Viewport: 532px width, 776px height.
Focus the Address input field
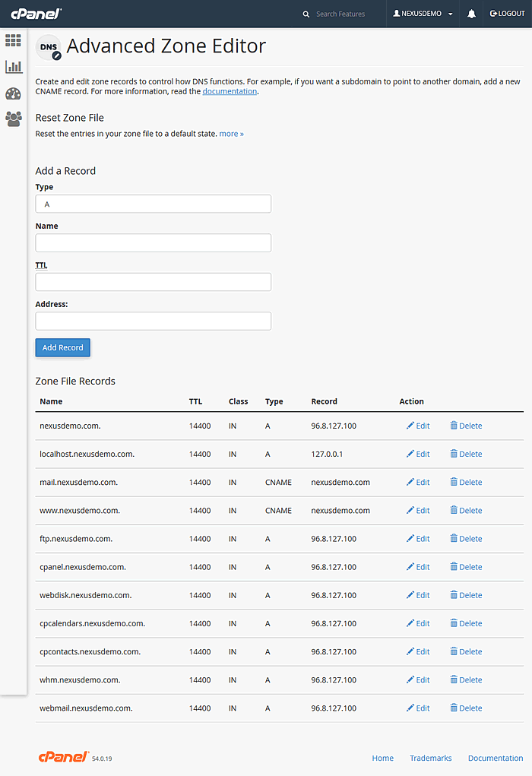[153, 321]
